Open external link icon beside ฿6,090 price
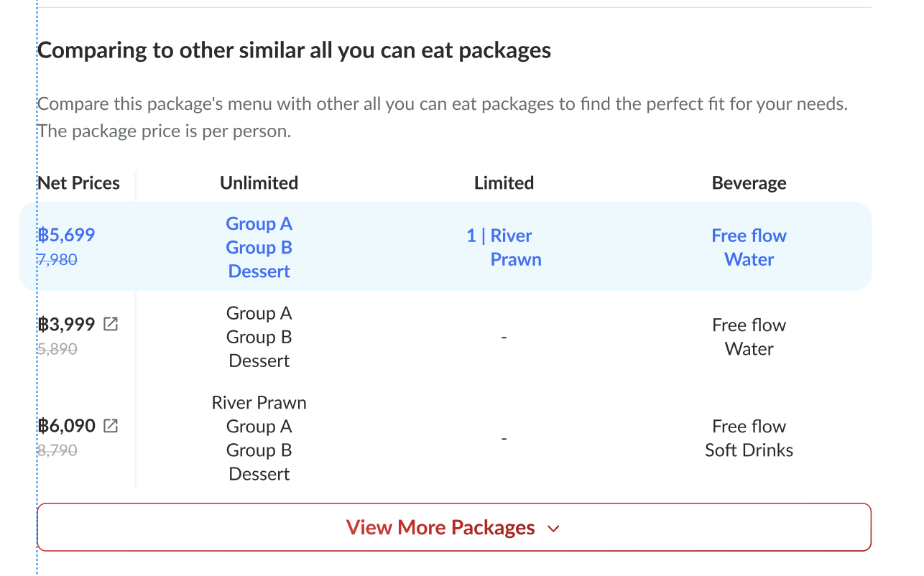The image size is (924, 576). pos(111,426)
